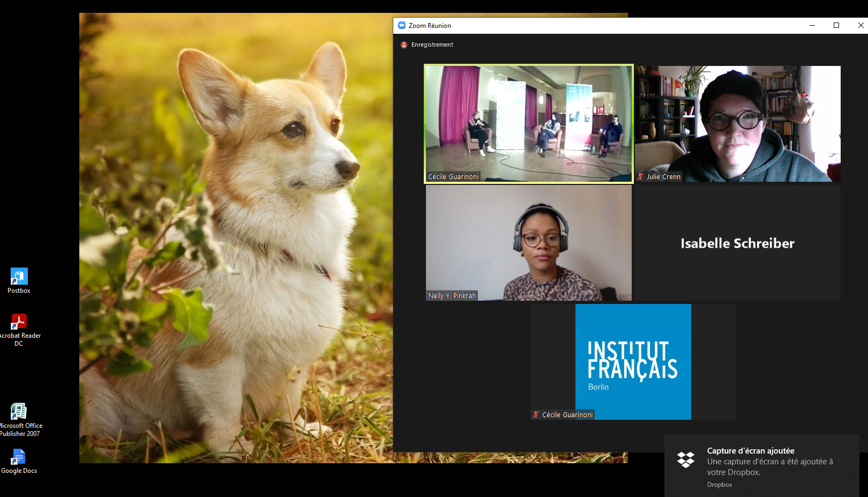Select Julie Crenn's video tile
Viewport: 868px width, 497px height.
click(737, 124)
